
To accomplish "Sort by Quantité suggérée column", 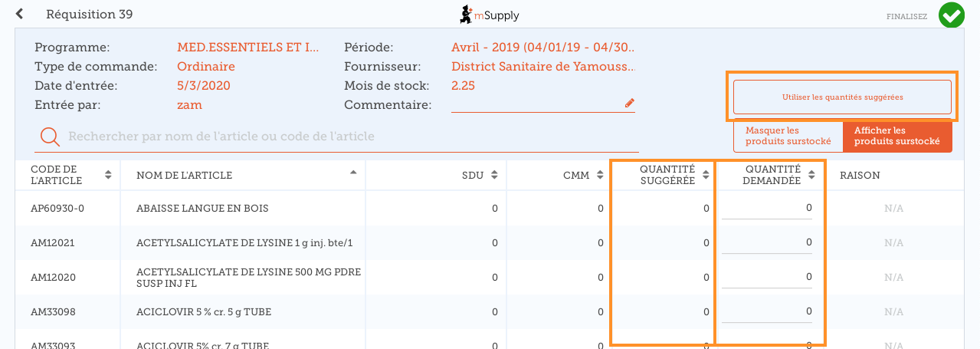I will click(x=705, y=175).
